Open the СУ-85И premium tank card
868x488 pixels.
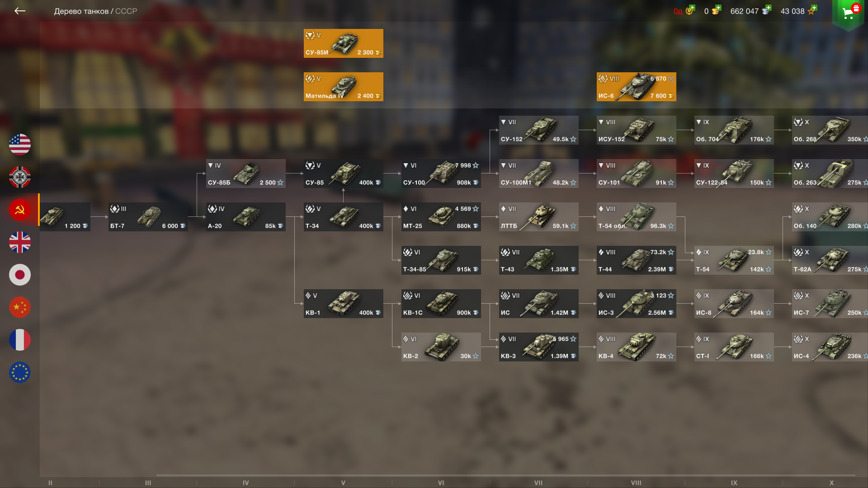[x=343, y=43]
